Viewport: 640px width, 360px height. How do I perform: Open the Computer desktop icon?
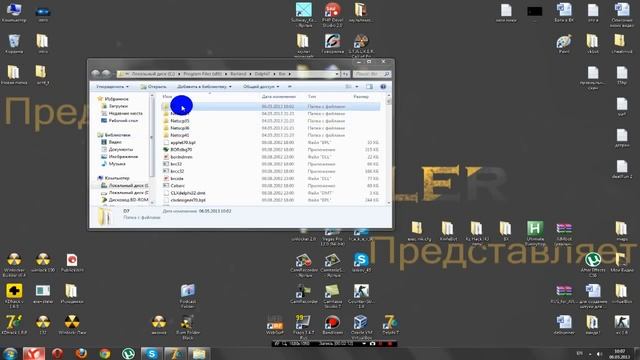click(14, 12)
